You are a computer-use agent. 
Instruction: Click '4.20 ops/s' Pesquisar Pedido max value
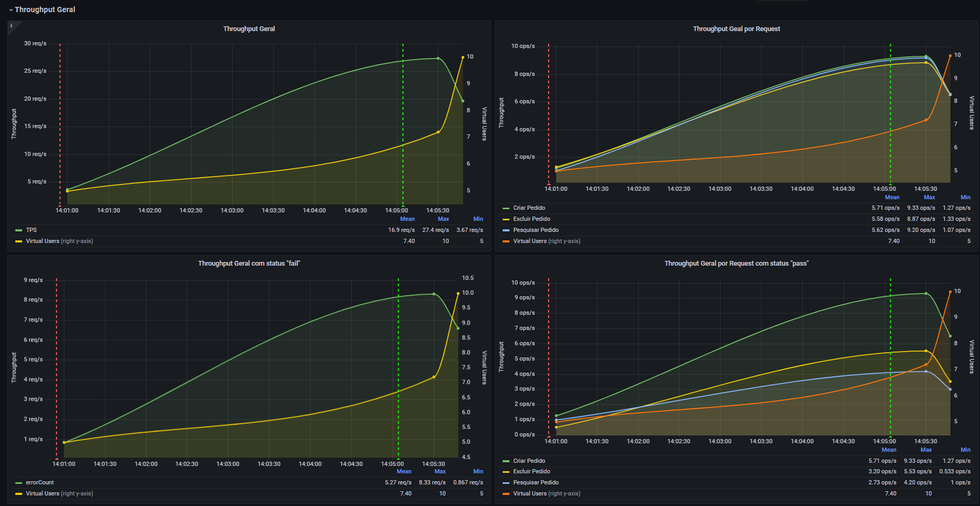tap(918, 482)
